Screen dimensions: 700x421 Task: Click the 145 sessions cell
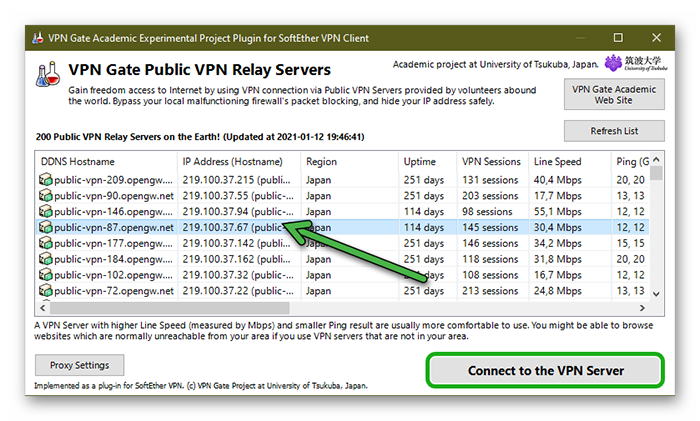pos(490,227)
